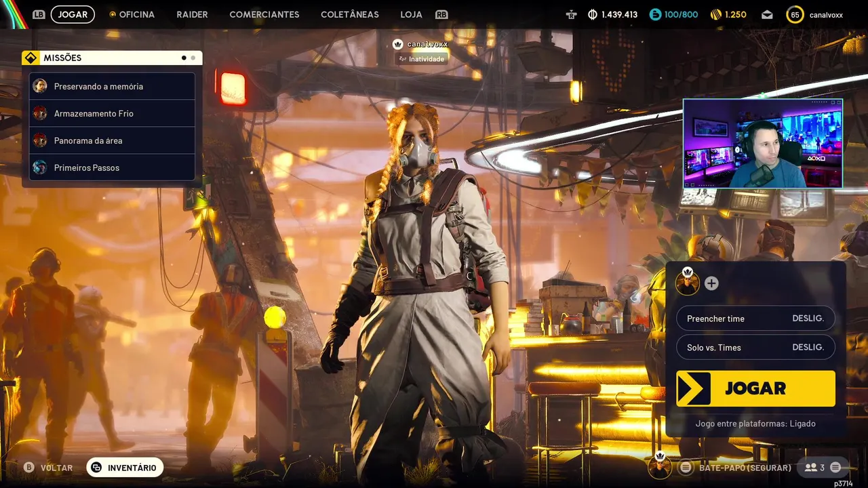Image resolution: width=868 pixels, height=488 pixels.
Task: Click Jogo entre plataformas: Ligado text
Action: [755, 424]
